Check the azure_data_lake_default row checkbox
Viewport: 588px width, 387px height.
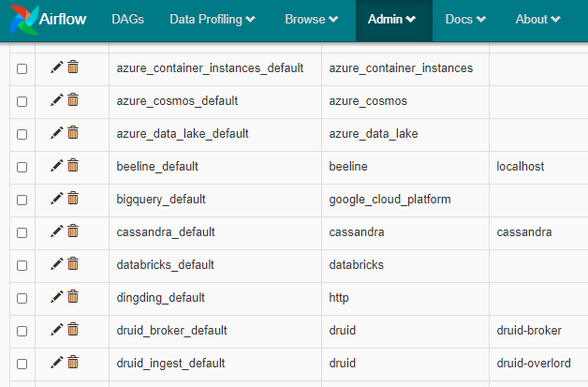[x=22, y=134]
